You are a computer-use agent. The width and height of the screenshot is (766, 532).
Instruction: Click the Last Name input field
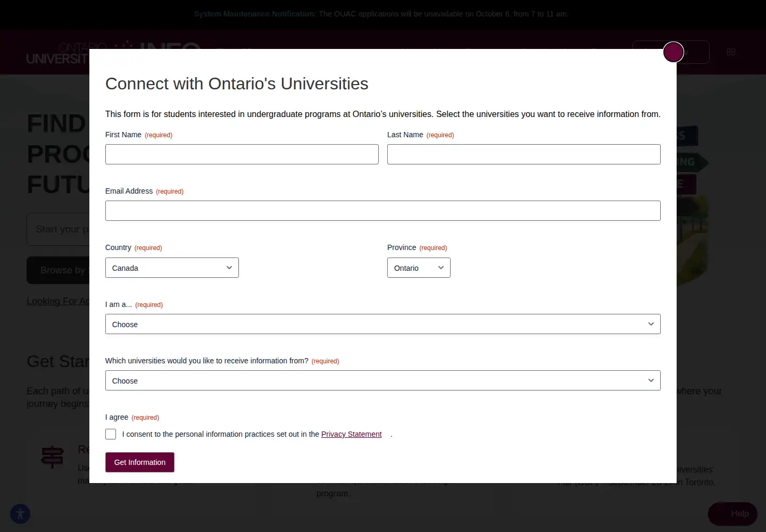[x=524, y=154]
